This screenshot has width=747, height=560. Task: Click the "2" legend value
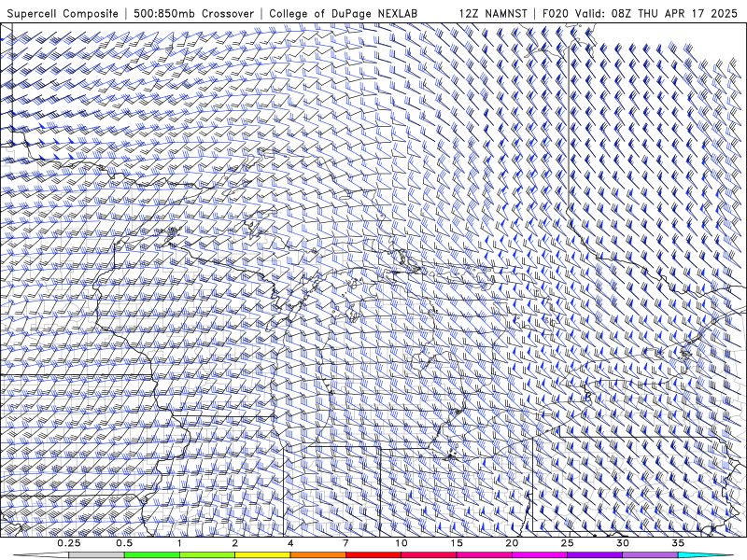235,543
